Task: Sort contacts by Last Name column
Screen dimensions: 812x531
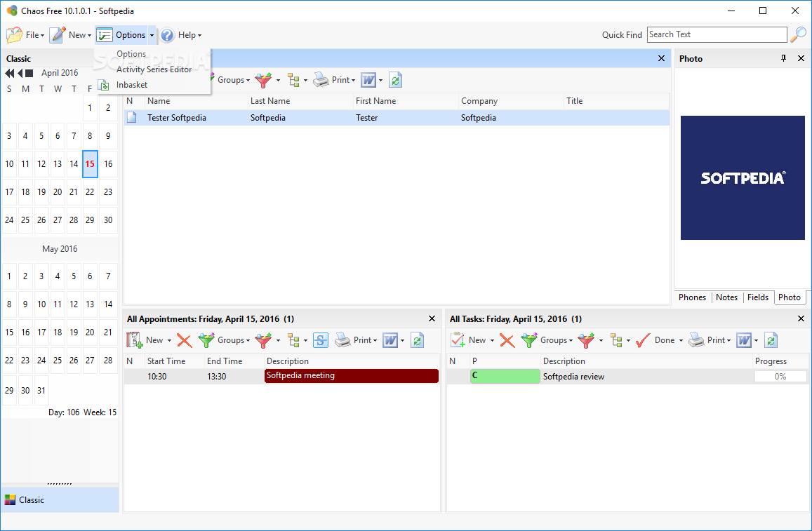Action: click(300, 101)
